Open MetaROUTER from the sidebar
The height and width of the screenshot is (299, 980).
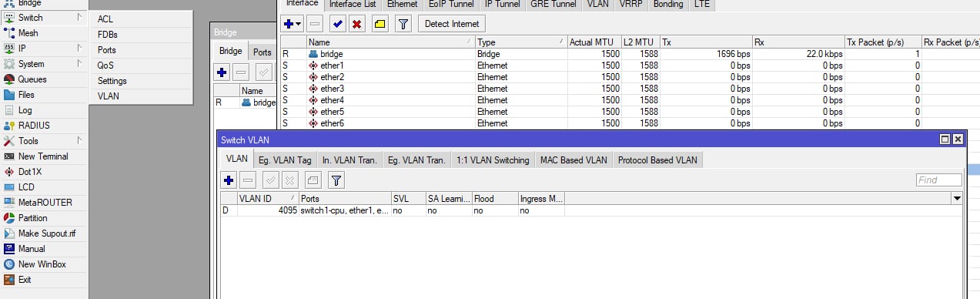point(45,203)
